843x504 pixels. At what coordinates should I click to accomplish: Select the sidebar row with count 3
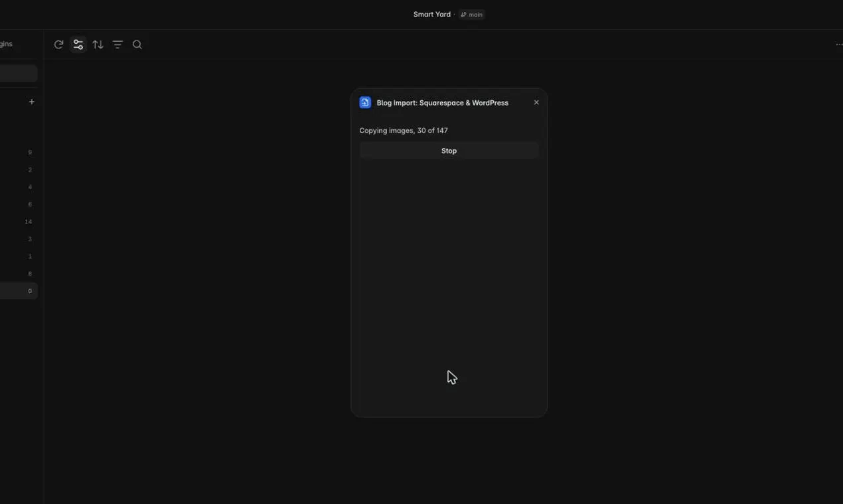(19, 239)
